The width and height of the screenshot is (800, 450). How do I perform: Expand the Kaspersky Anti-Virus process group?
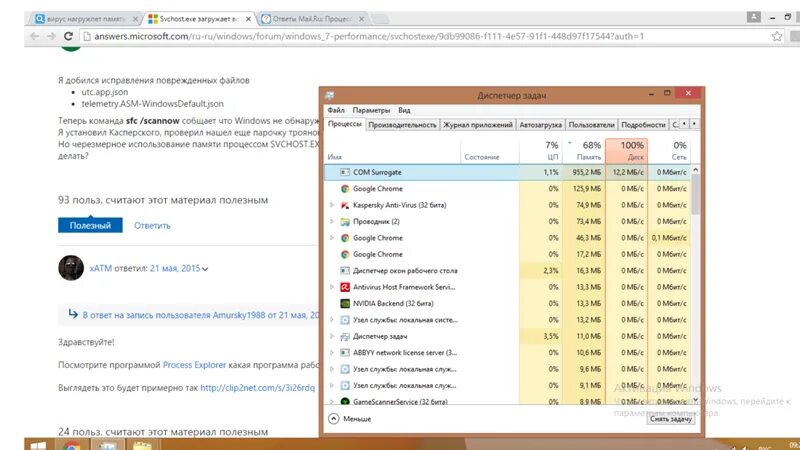pyautogui.click(x=332, y=205)
